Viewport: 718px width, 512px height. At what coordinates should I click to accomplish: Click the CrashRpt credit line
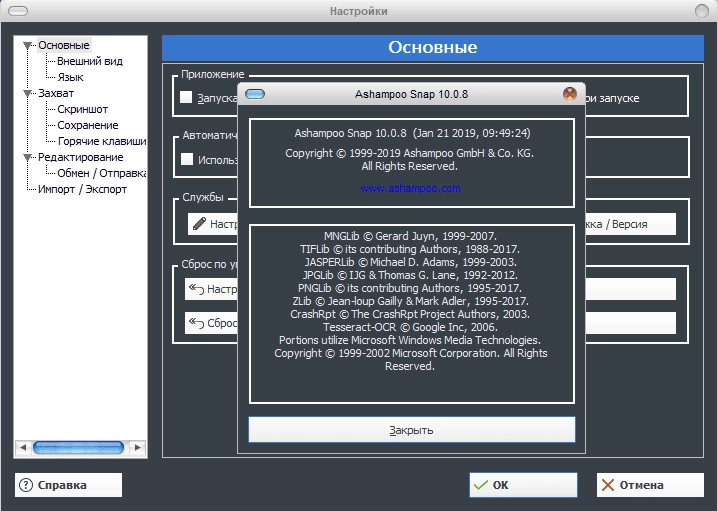[410, 314]
